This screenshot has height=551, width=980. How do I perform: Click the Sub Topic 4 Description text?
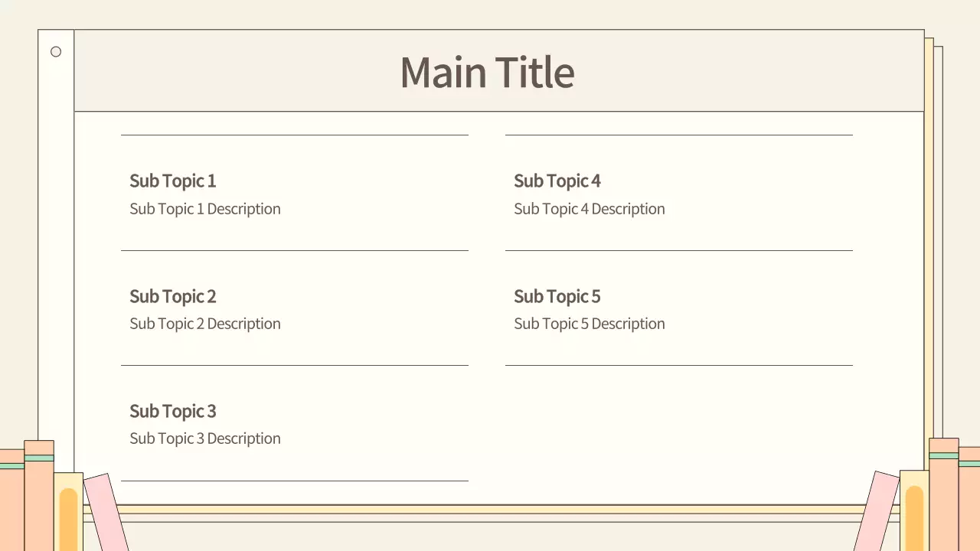(x=590, y=209)
